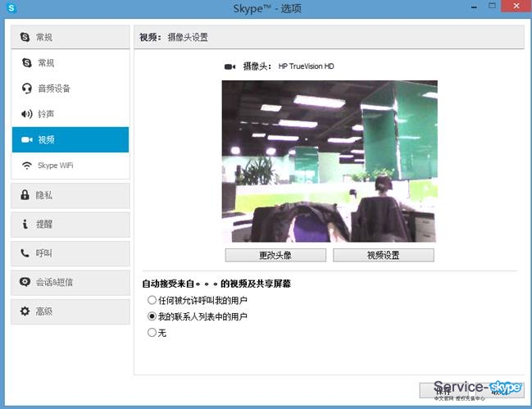Open the 常规 section header
This screenshot has width=532, height=409.
(x=70, y=37)
